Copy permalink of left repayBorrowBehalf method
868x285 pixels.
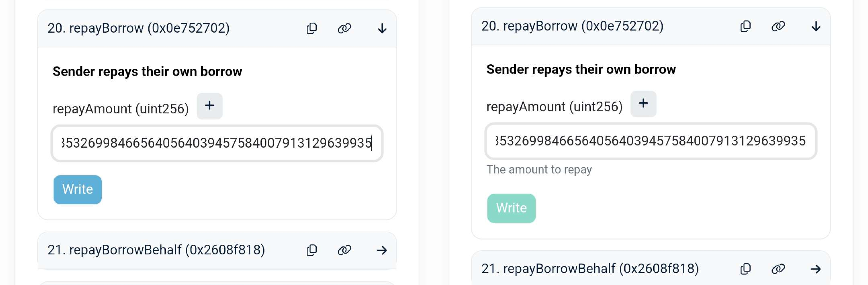click(344, 250)
